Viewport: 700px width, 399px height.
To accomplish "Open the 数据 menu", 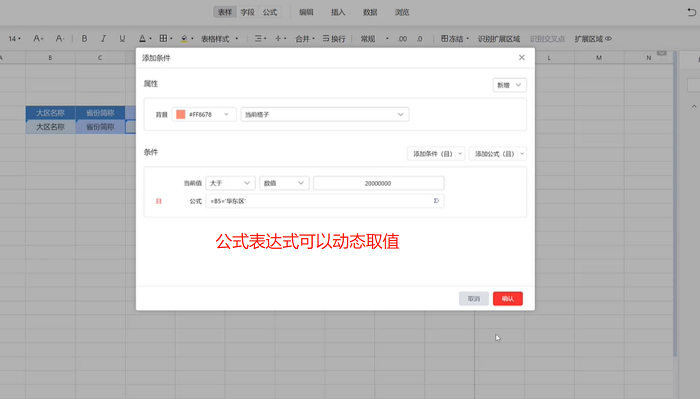I will 370,12.
